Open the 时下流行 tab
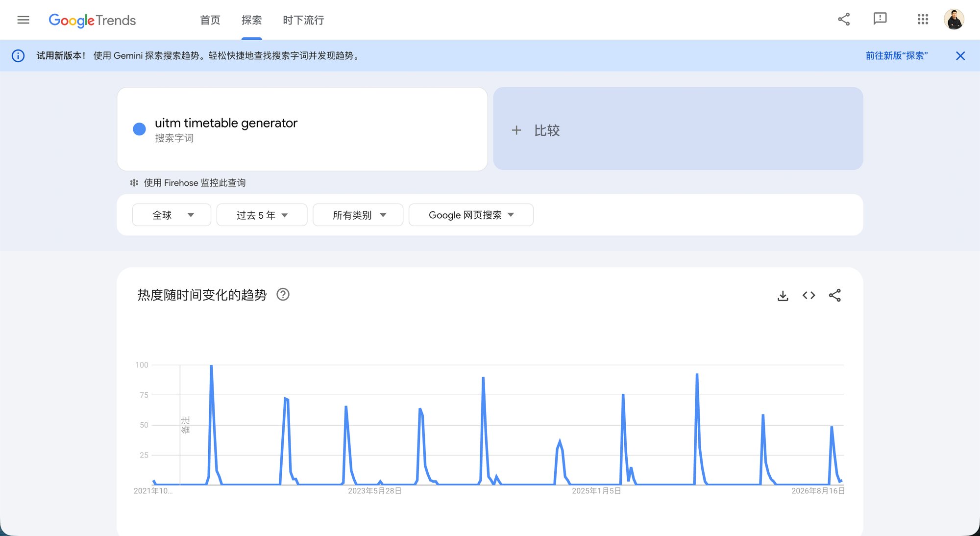 pos(303,20)
